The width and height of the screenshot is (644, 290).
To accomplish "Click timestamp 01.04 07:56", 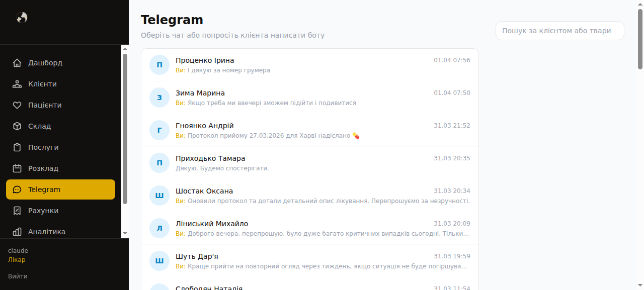I will click(x=452, y=60).
